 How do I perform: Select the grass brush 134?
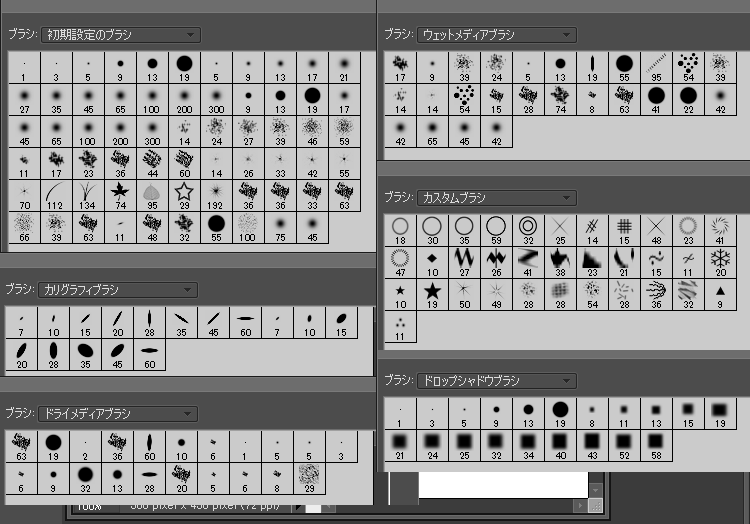coord(88,196)
